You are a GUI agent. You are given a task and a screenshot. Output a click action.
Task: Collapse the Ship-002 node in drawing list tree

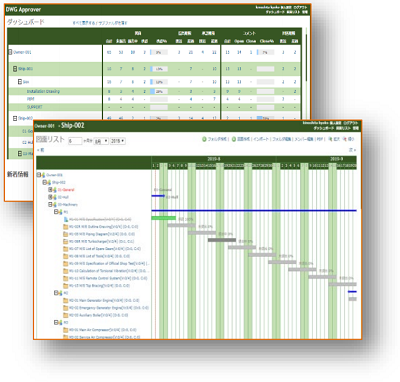[44, 182]
